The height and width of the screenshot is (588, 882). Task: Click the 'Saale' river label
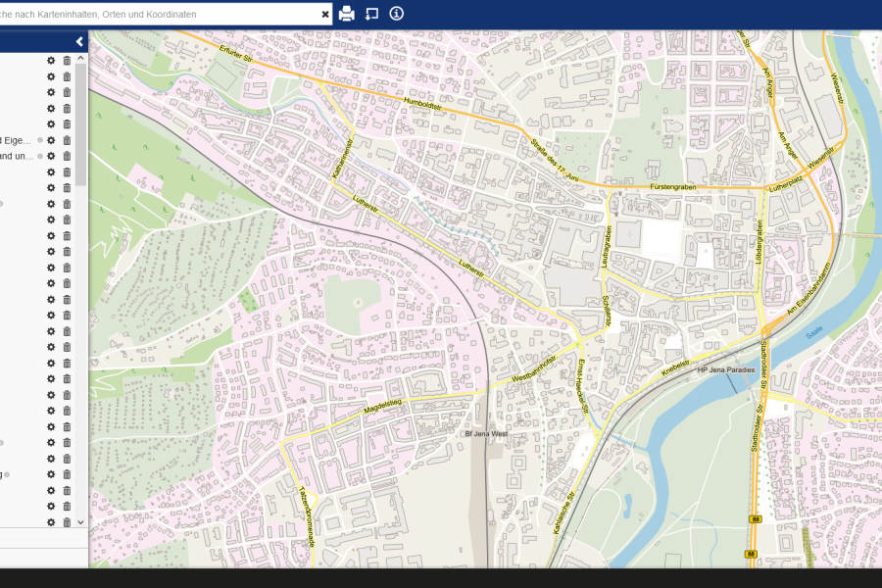click(x=814, y=332)
